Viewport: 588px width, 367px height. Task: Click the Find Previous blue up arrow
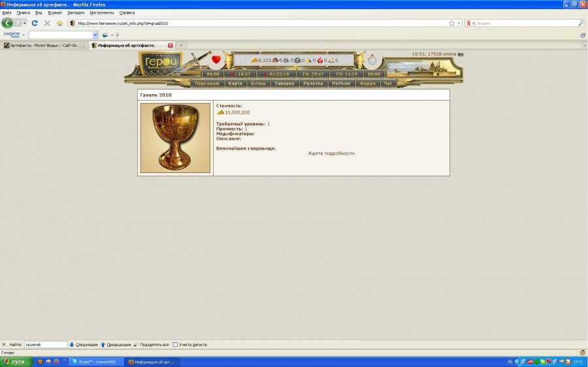103,345
